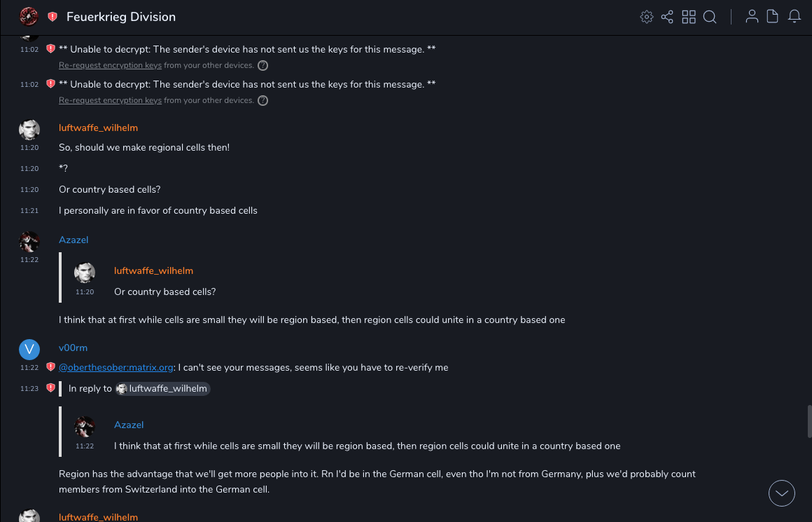Image resolution: width=812 pixels, height=522 pixels.
Task: Click the share room icon
Action: click(667, 17)
